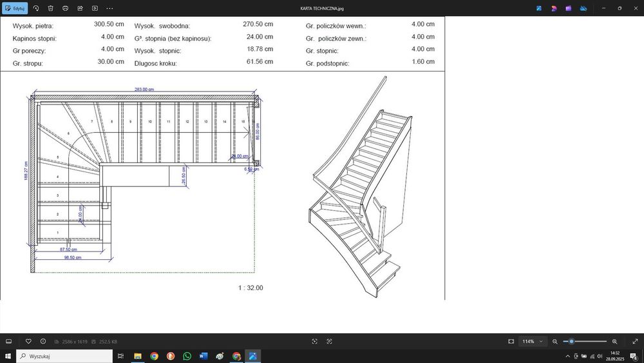The height and width of the screenshot is (363, 644).
Task: Show file information via the info icon
Action: tap(43, 341)
